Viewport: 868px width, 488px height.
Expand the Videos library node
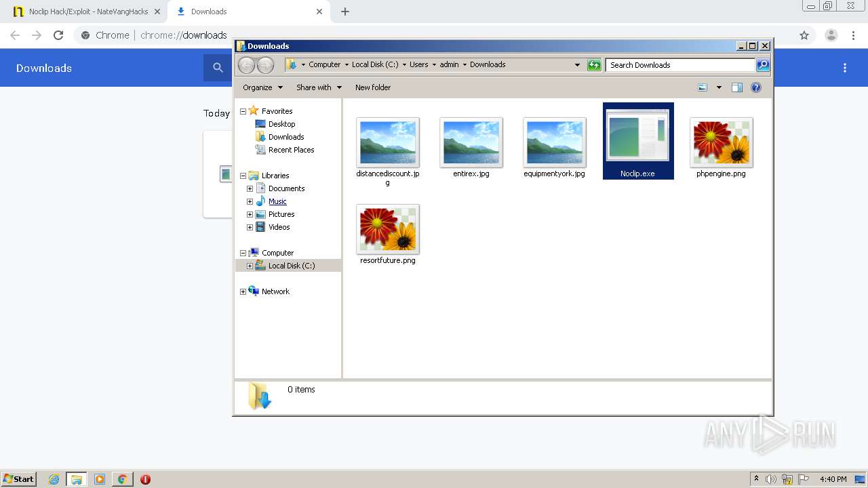250,227
